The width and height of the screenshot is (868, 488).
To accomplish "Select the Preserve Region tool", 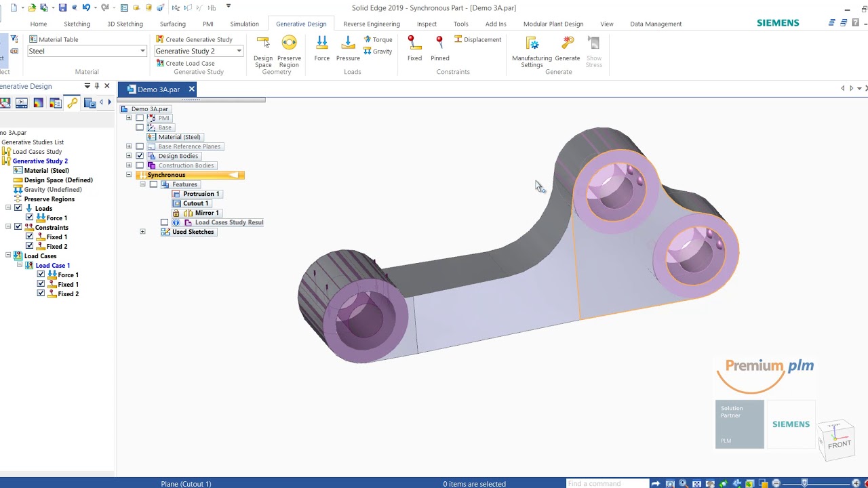I will pyautogui.click(x=289, y=52).
